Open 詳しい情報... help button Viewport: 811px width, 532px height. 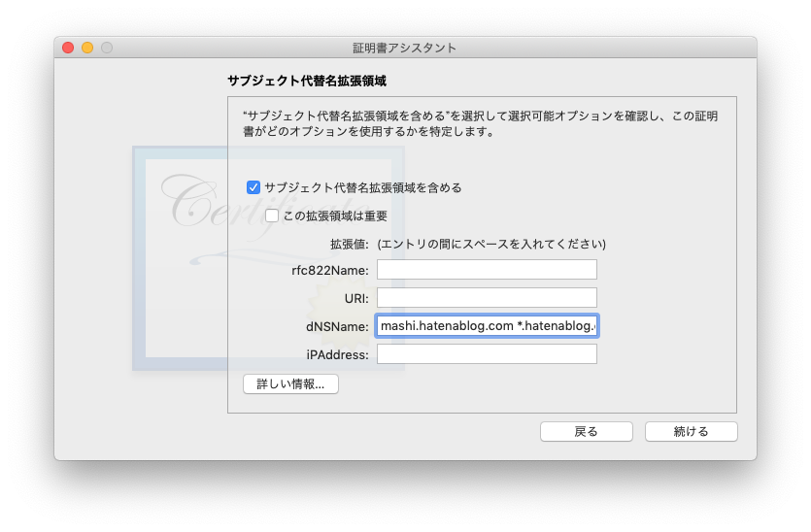coord(290,384)
